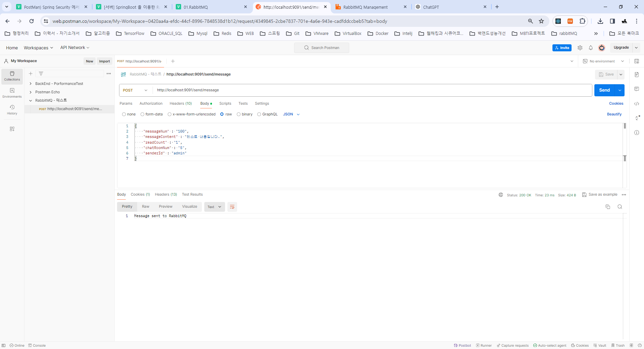Open the No environment selector dropdown
The height and width of the screenshot is (349, 644).
pyautogui.click(x=603, y=61)
